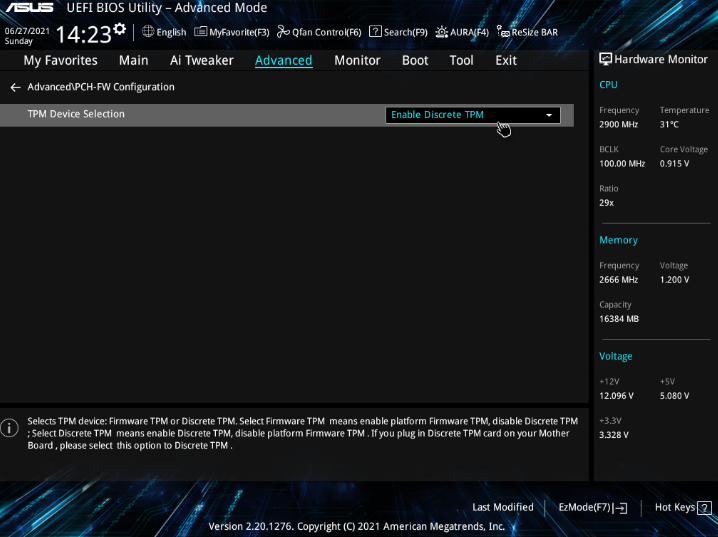The image size is (718, 537).
Task: Switch to the Main tab
Action: point(134,60)
